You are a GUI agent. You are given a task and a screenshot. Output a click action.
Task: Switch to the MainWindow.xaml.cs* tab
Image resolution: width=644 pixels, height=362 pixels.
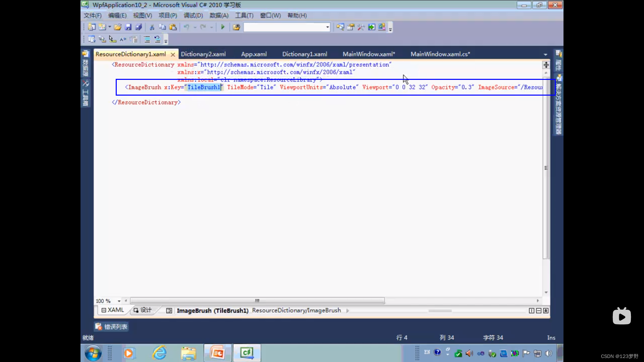[x=440, y=54]
